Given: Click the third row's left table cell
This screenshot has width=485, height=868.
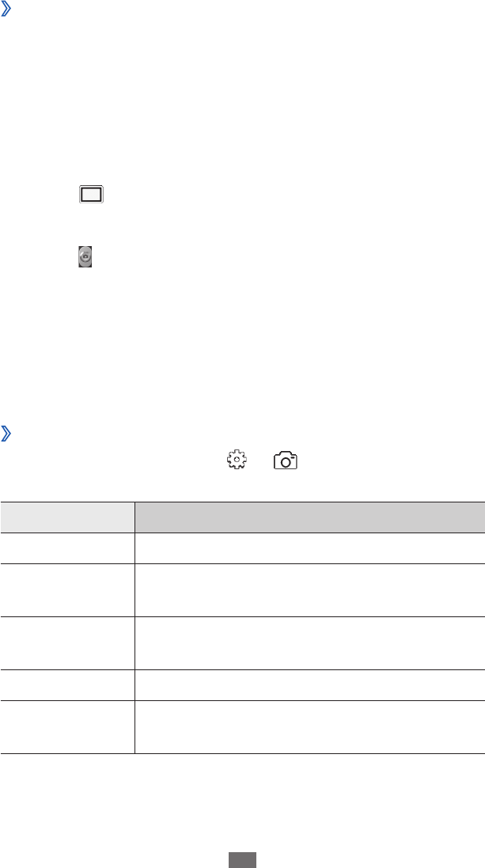Looking at the screenshot, I should [x=67, y=643].
